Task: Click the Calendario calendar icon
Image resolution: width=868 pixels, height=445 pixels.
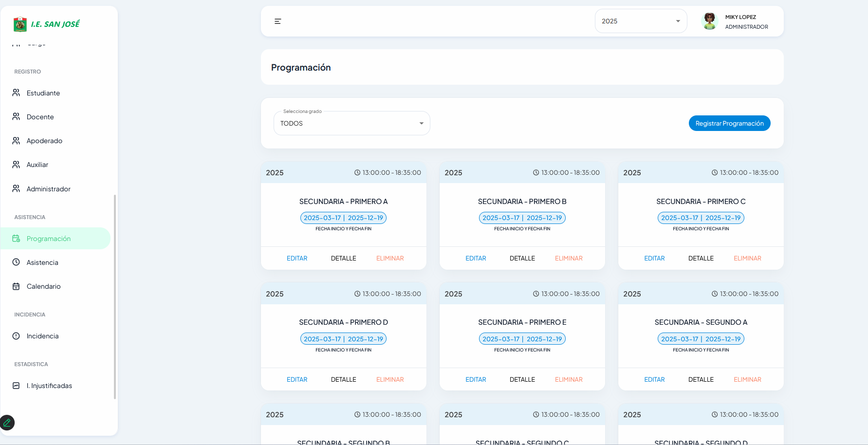Action: pos(16,286)
